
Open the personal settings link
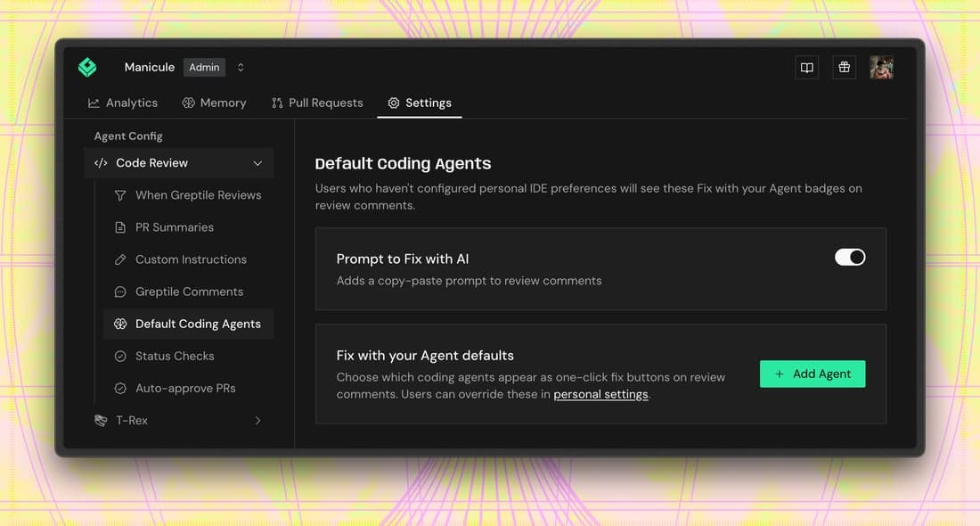600,395
